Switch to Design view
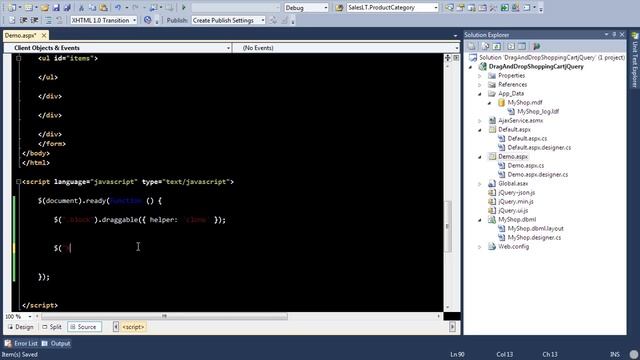 pos(20,327)
